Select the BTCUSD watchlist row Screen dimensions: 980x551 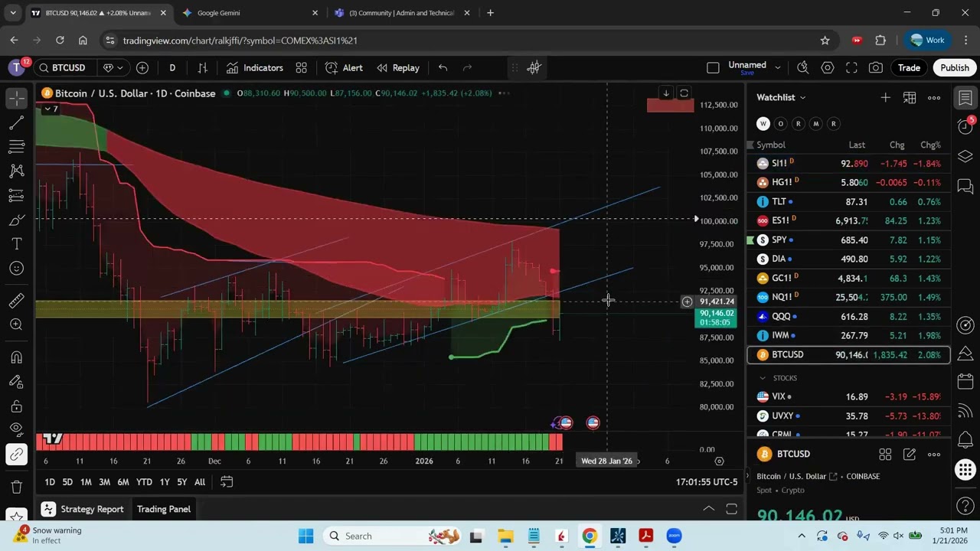(x=848, y=355)
